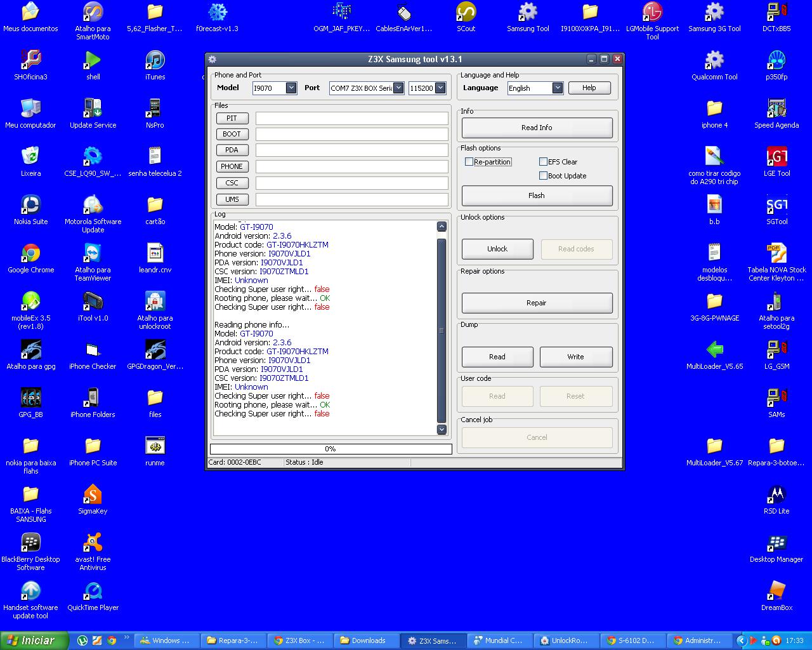The width and height of the screenshot is (812, 650).
Task: Launch the SCout desktop shortcut
Action: click(466, 17)
